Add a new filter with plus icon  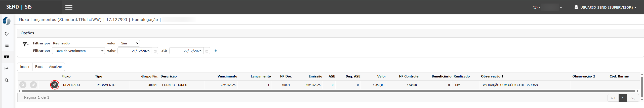click(x=216, y=51)
